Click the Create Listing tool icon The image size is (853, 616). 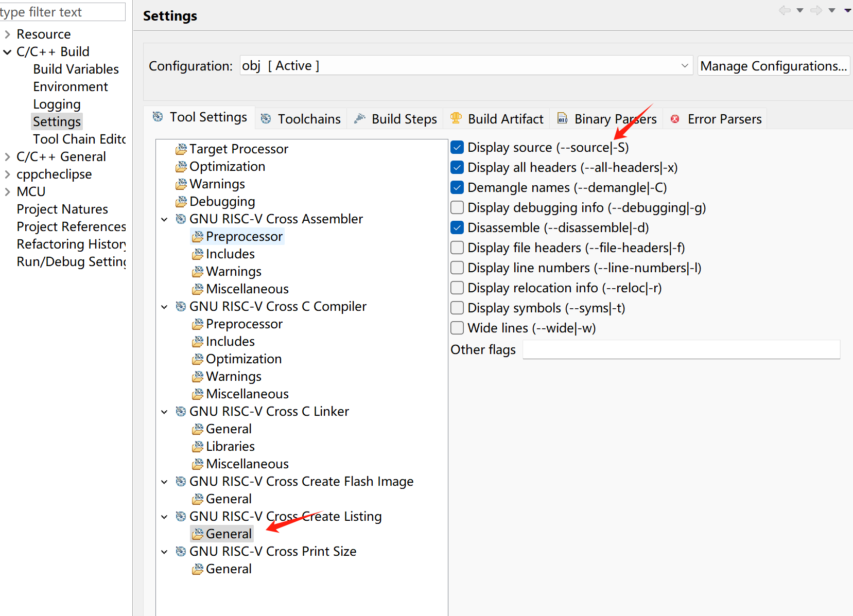[x=181, y=517]
